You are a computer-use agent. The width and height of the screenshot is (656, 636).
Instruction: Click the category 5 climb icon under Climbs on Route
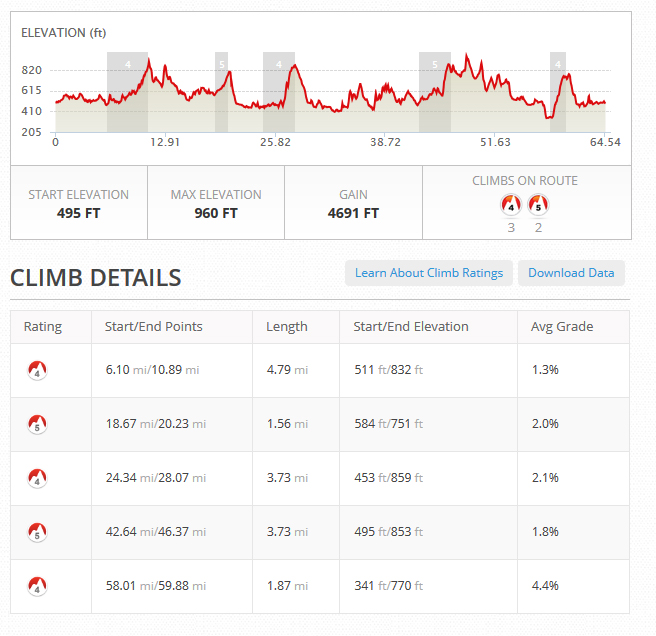coord(538,205)
